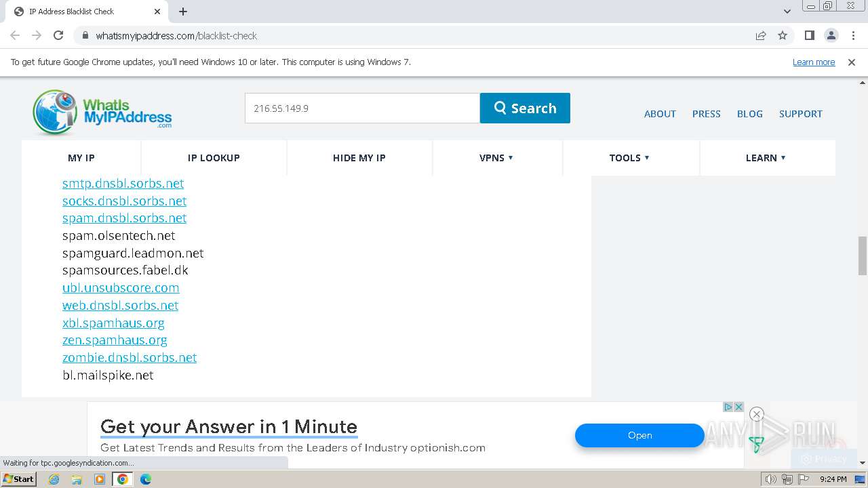This screenshot has width=868, height=488.
Task: Click the browser back arrow
Action: pos(15,35)
